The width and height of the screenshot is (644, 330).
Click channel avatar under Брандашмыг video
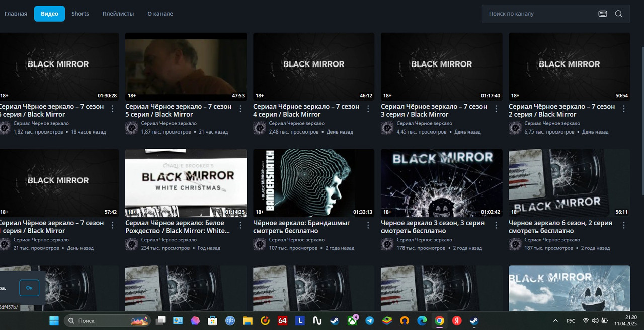pos(259,244)
